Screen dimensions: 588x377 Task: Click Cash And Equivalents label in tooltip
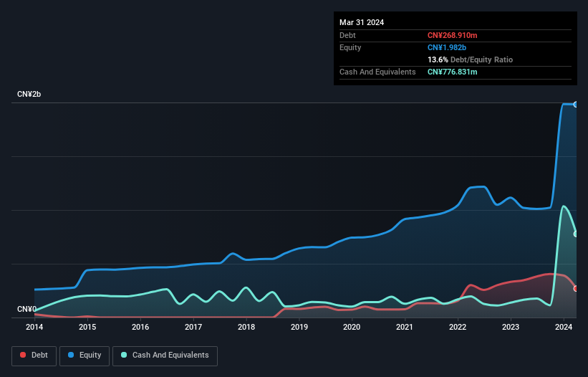[377, 72]
